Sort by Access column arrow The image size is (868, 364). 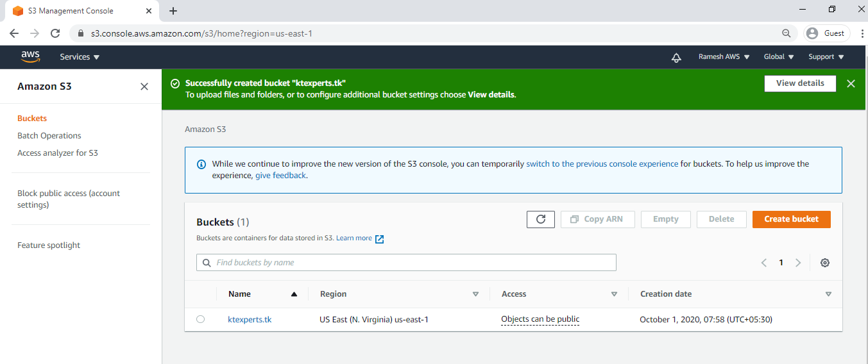[x=614, y=294]
